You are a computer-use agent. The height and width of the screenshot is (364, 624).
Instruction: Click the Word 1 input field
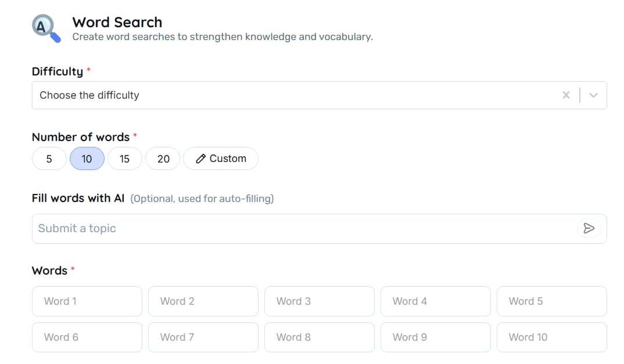87,301
